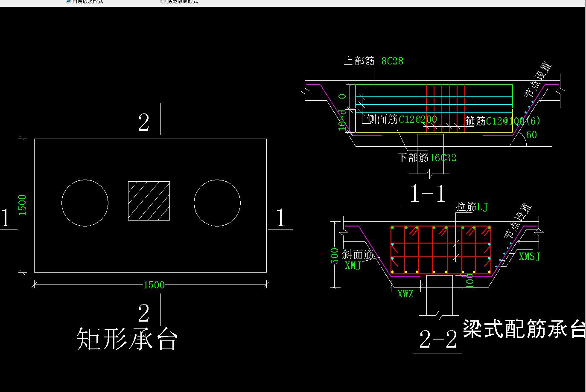Click the 拉筋 label
The height and width of the screenshot is (392, 586).
point(466,207)
